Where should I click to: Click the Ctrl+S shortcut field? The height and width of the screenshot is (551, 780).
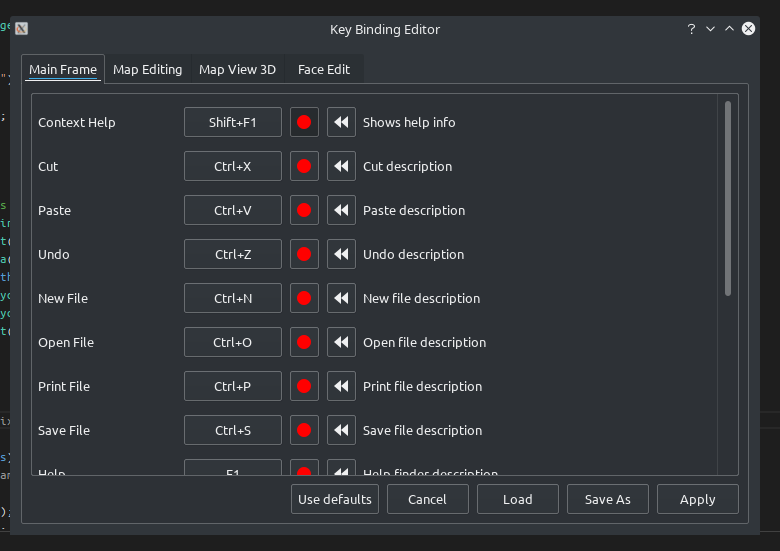point(233,430)
